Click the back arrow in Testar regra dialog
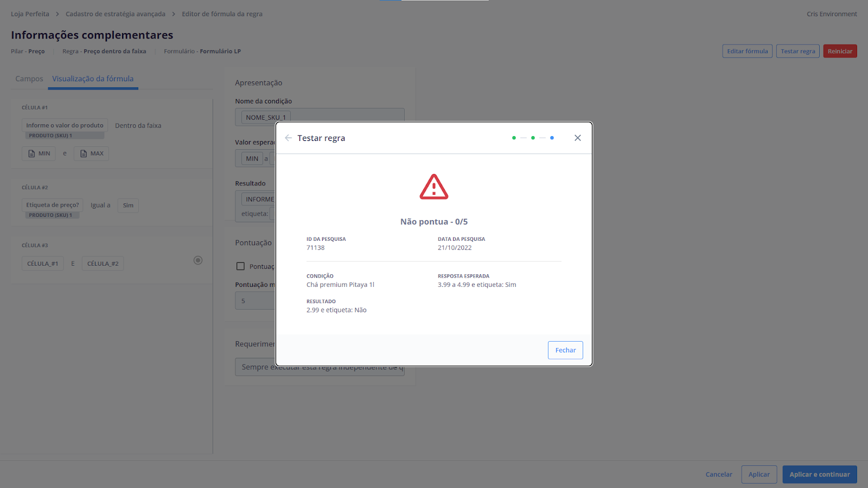 [288, 138]
